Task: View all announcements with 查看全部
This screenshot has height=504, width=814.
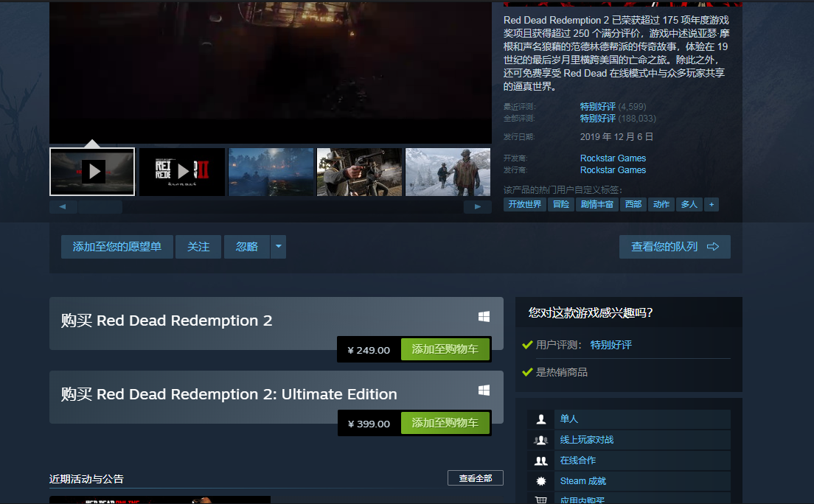Action: pyautogui.click(x=475, y=478)
